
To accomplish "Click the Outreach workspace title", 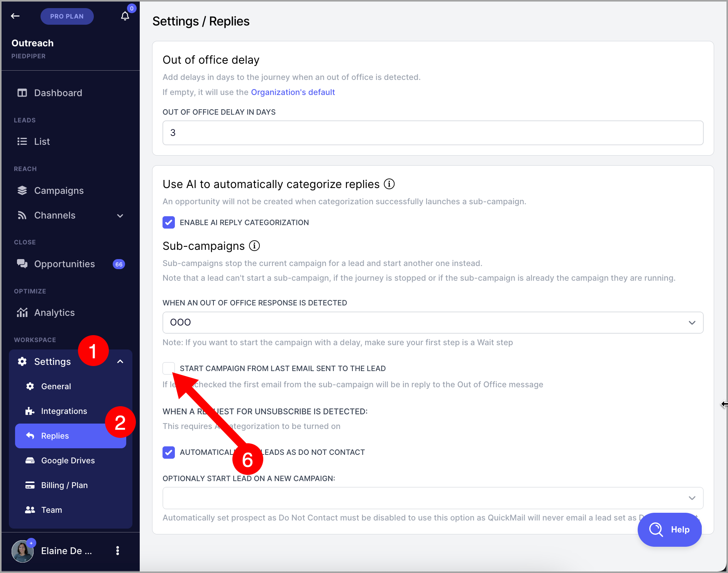I will [32, 43].
